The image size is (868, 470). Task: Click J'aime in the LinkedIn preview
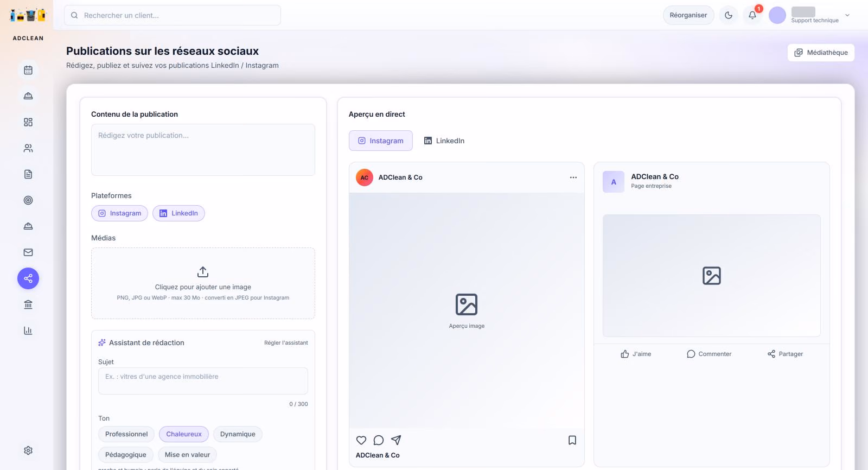tap(636, 354)
